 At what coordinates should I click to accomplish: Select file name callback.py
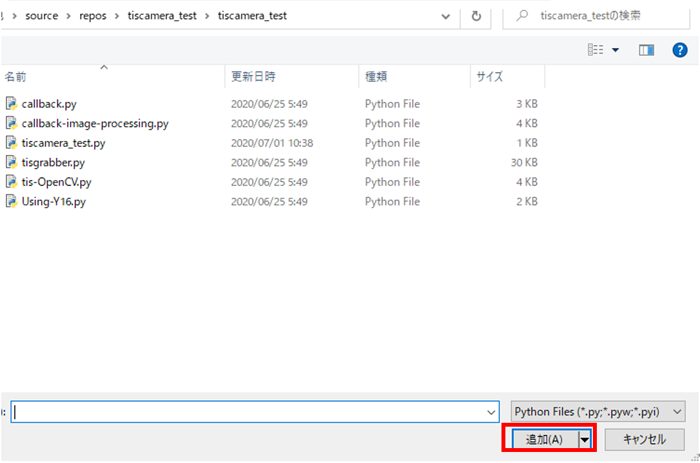pyautogui.click(x=49, y=104)
